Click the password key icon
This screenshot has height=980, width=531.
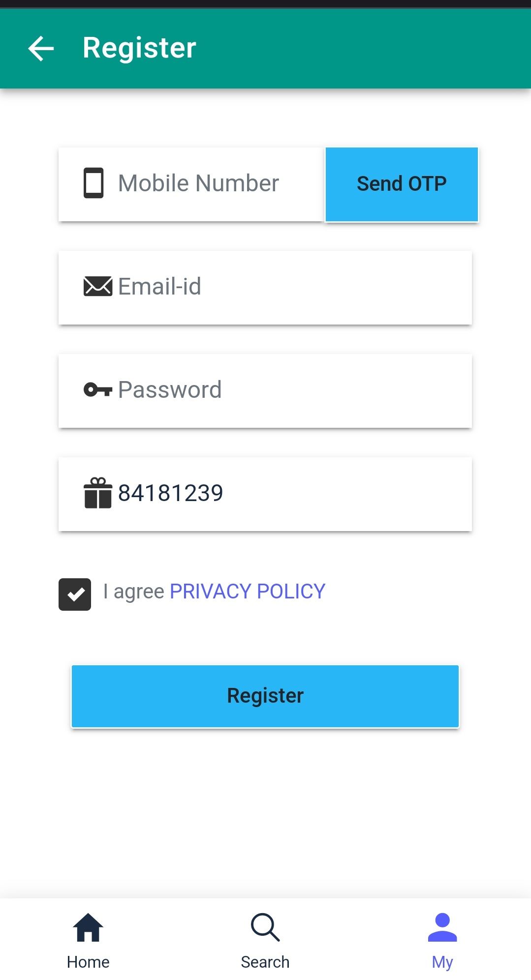pos(97,390)
